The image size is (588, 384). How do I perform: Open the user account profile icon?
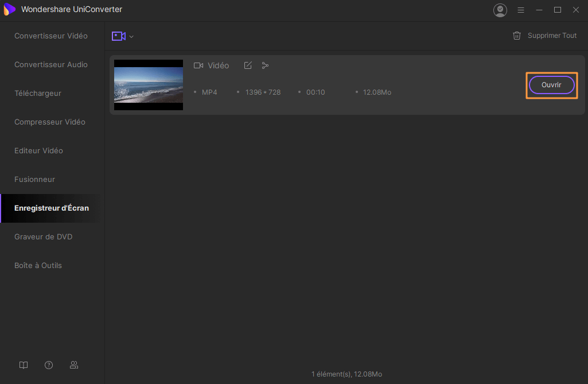pos(500,10)
